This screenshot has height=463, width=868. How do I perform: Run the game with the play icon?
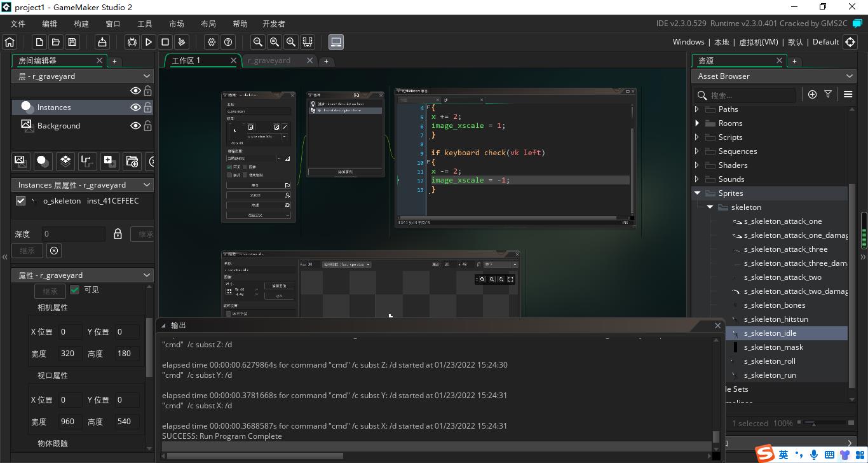pyautogui.click(x=149, y=42)
